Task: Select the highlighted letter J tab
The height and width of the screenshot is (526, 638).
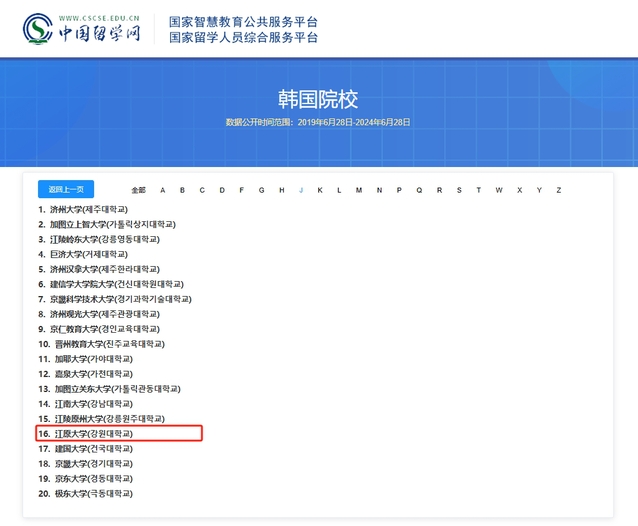Action: 301,190
